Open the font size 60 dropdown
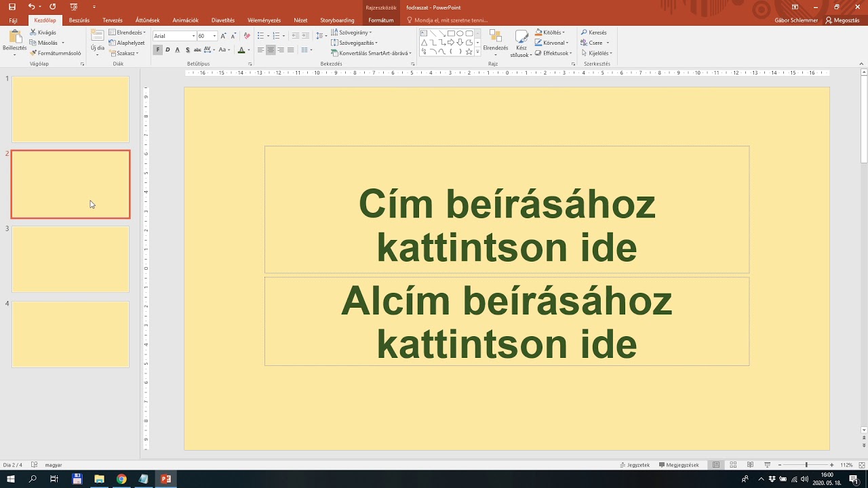Image resolution: width=868 pixels, height=488 pixels. tap(214, 36)
